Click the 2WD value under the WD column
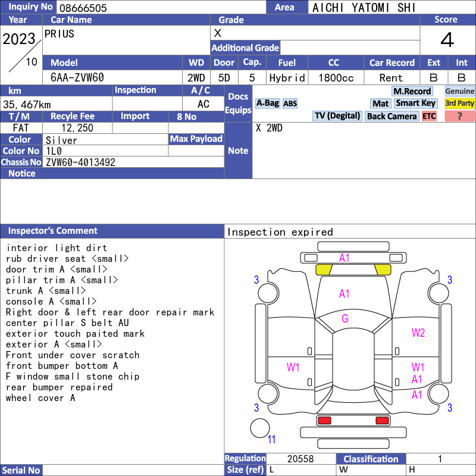 coord(196,78)
